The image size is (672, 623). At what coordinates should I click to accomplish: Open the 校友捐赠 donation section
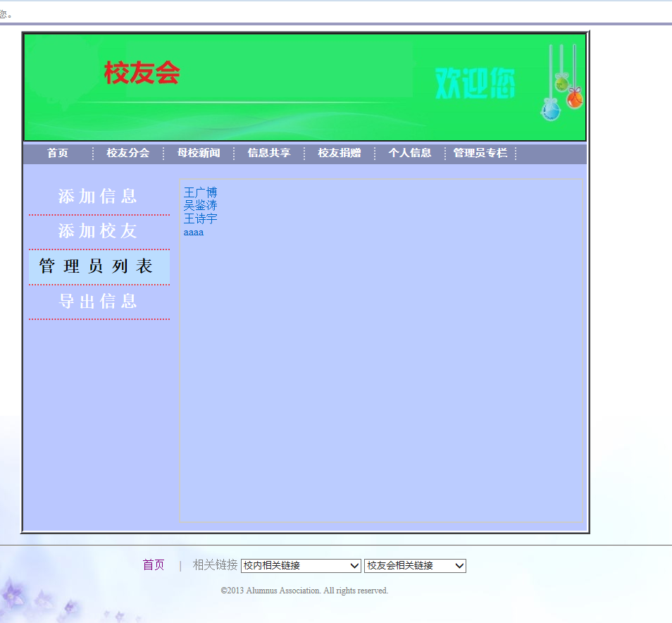(340, 153)
